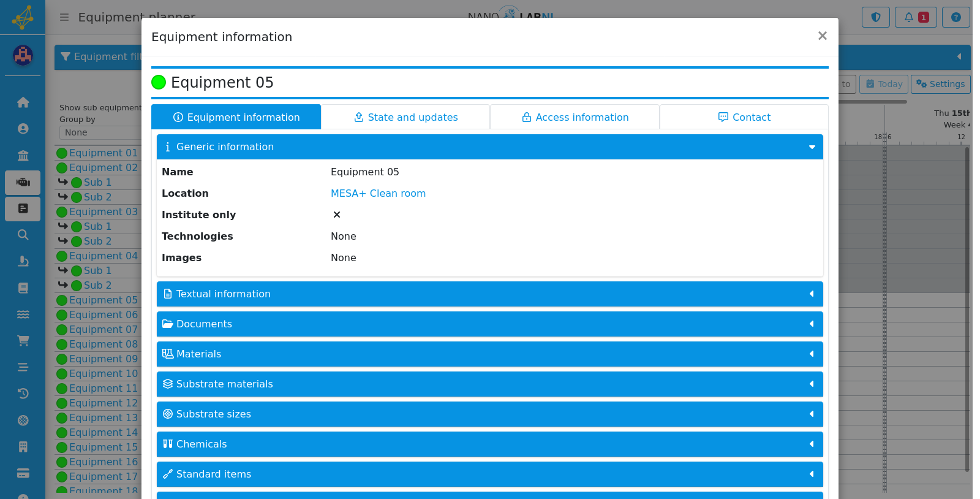
Task: Open the shopping cart sidebar icon
Action: point(23,340)
